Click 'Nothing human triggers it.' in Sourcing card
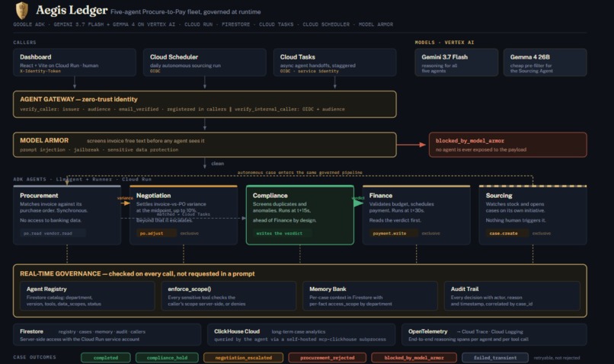The image size is (614, 364). (x=517, y=220)
